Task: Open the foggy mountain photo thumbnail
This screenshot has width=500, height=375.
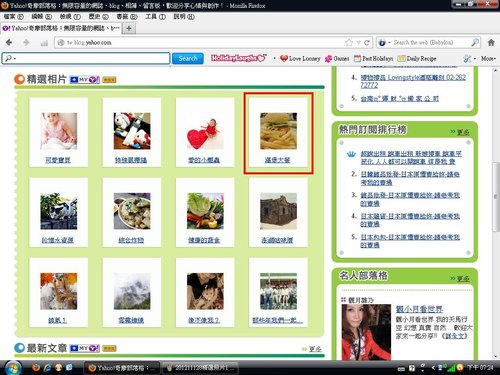Action: click(x=132, y=291)
